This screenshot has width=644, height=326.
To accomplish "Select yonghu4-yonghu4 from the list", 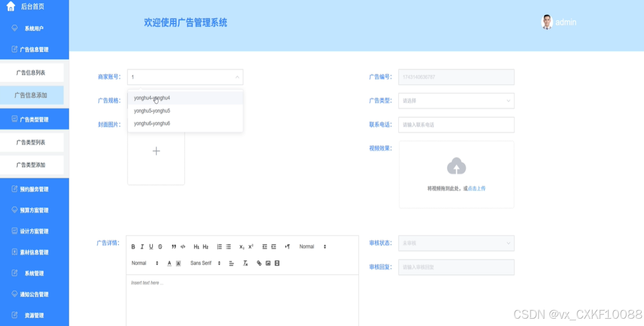I will pos(185,98).
